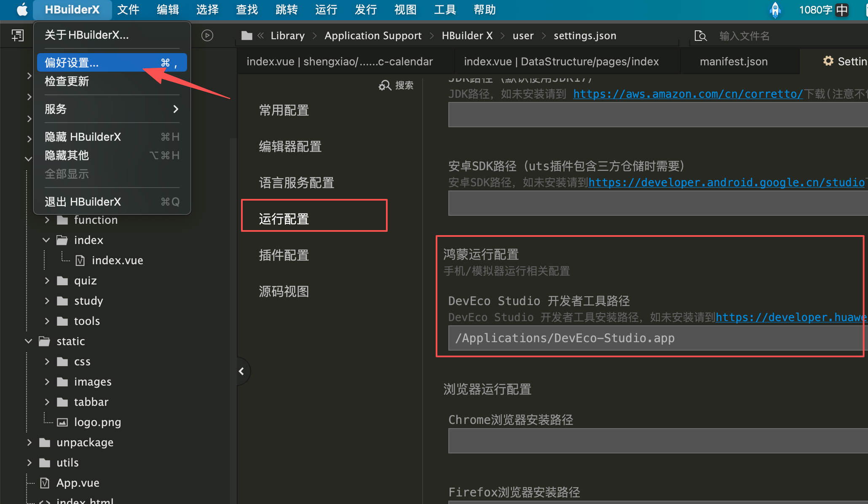Image resolution: width=868 pixels, height=504 pixels.
Task: Expand the quiz folder
Action: pyautogui.click(x=47, y=281)
